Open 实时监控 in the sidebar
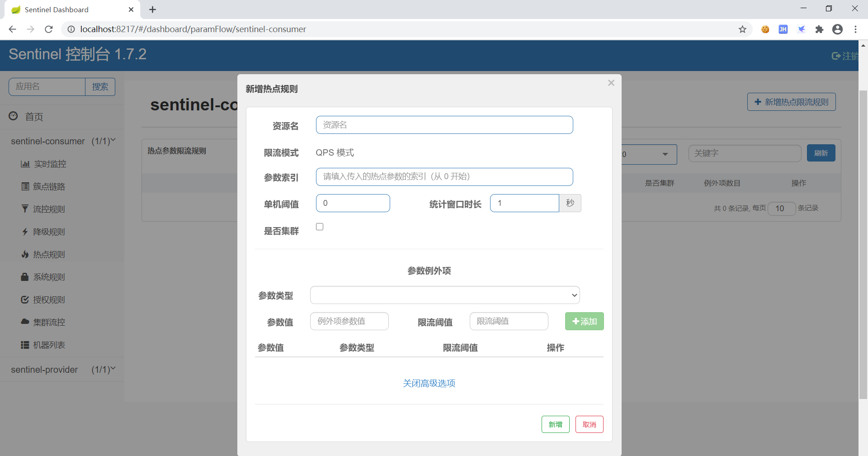The image size is (868, 456). (x=50, y=164)
